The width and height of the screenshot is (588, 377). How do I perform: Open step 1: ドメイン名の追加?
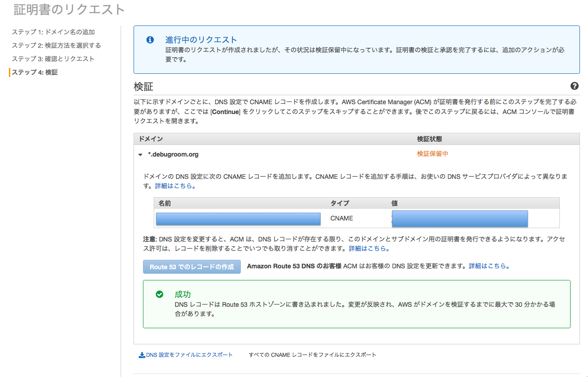click(x=53, y=32)
